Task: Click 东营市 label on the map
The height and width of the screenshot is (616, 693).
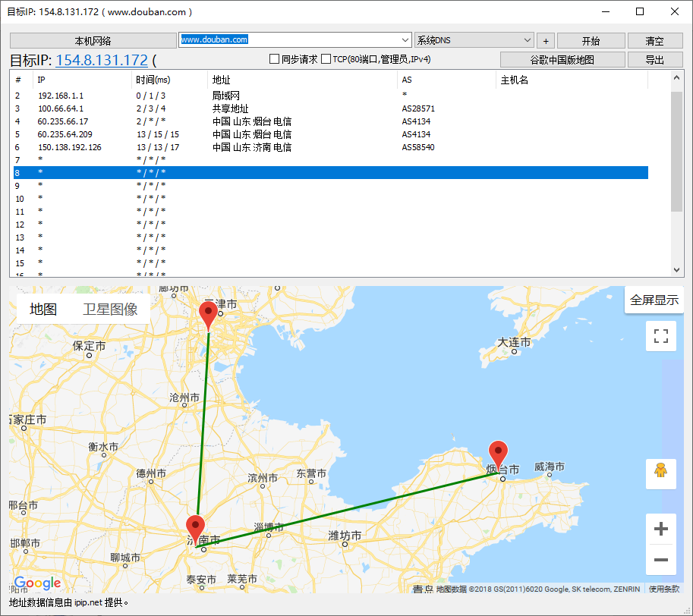Action: (311, 473)
